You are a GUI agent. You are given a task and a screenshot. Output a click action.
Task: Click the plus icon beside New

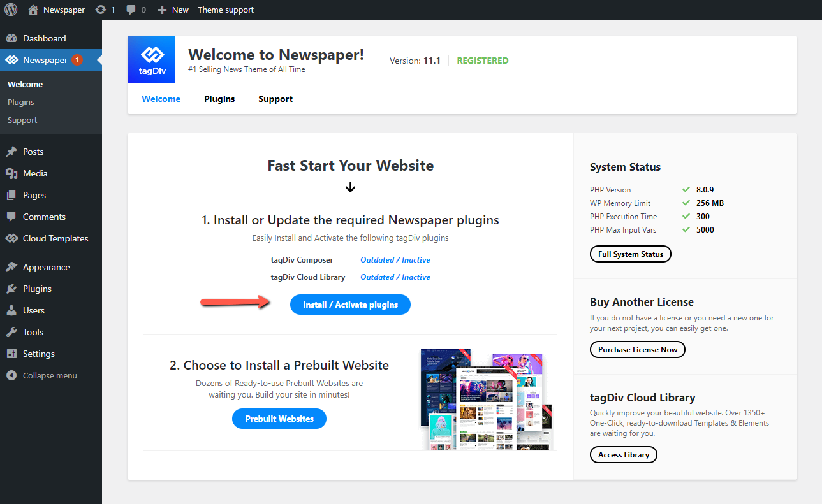[x=162, y=10]
